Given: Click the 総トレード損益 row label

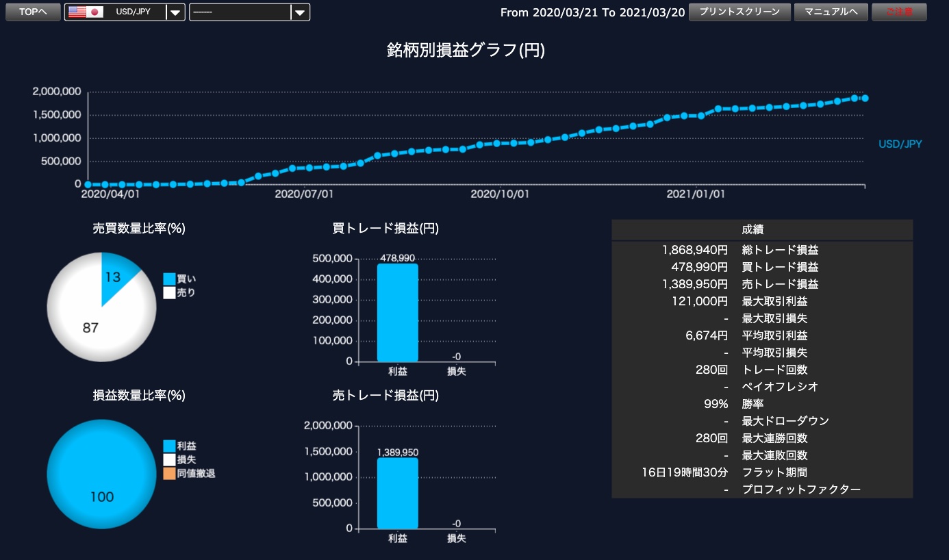Looking at the screenshot, I should point(780,250).
